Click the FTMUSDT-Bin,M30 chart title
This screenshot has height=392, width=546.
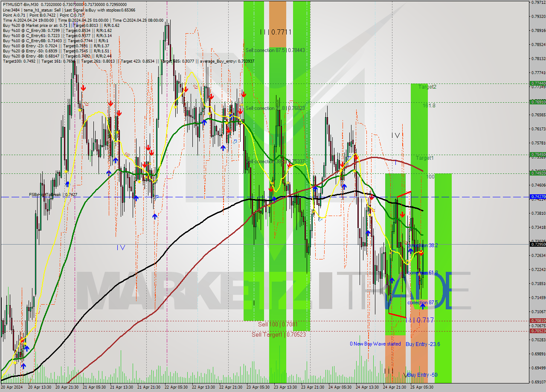pyautogui.click(x=21, y=3)
